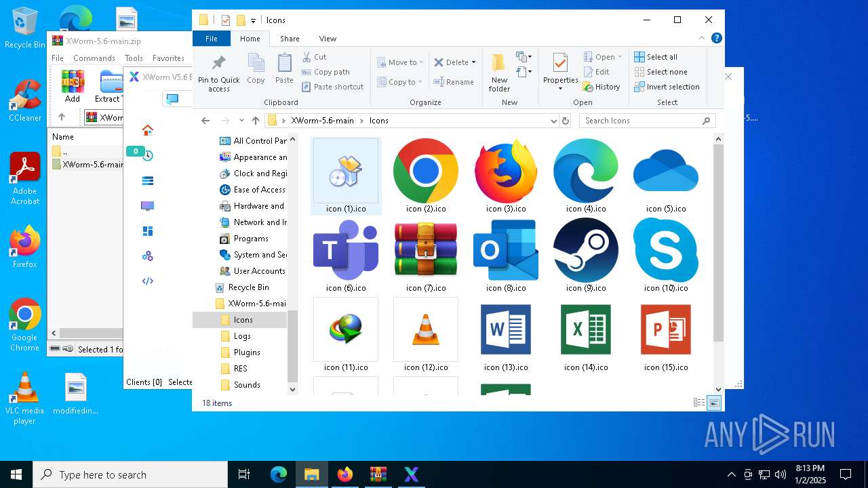Click the Search Icons field
Viewport: 868px width, 488px height.
point(648,121)
